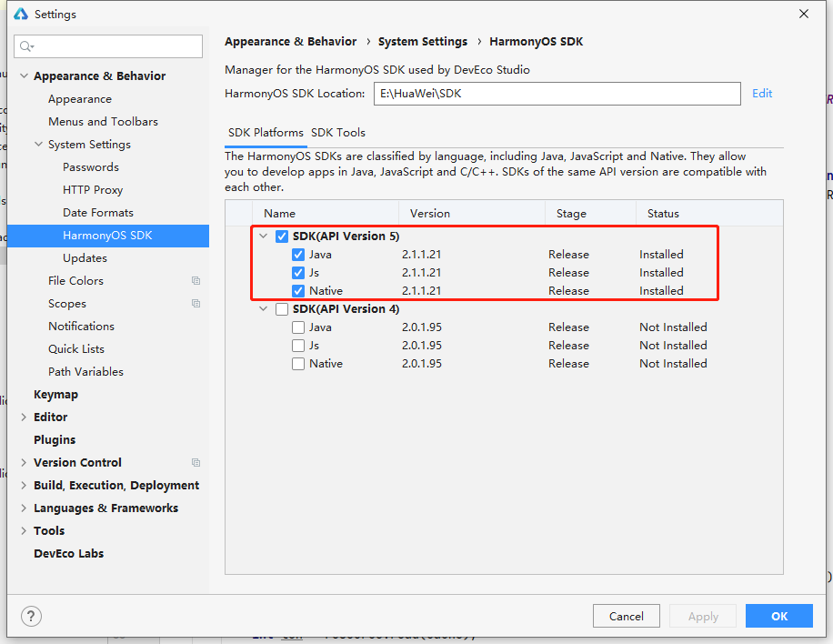Viewport: 833px width, 644px height.
Task: Click the Apply button
Action: point(703,616)
